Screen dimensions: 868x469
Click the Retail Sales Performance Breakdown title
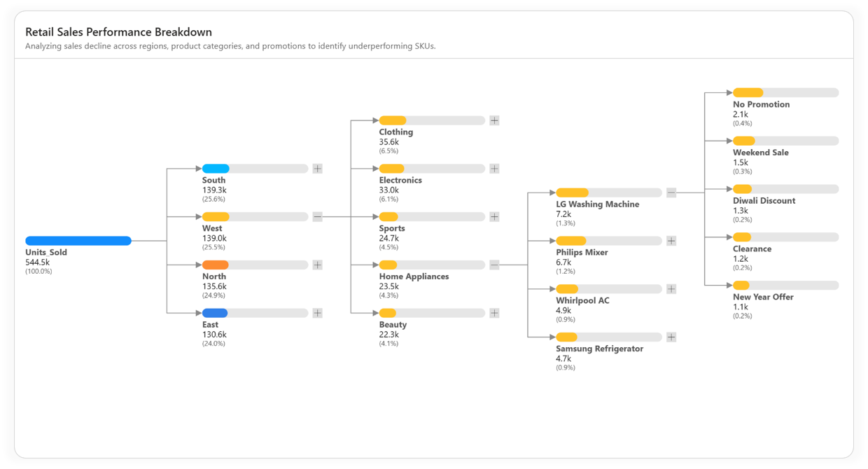118,32
